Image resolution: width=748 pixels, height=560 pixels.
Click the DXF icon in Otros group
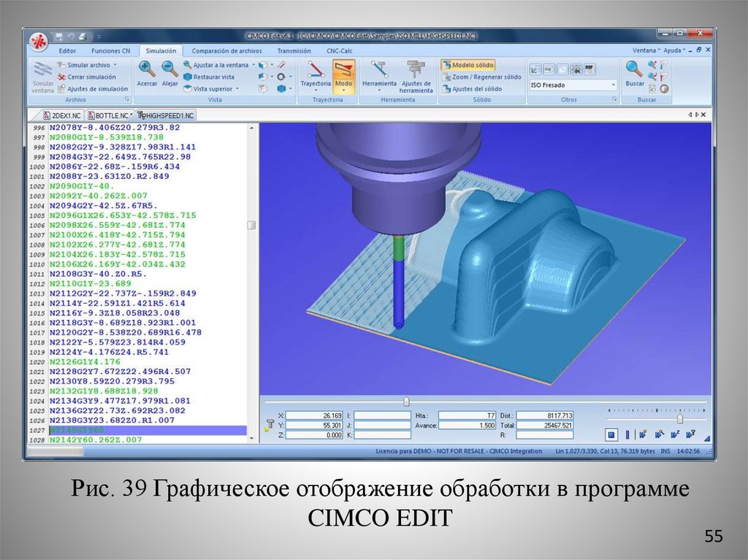pyautogui.click(x=589, y=69)
